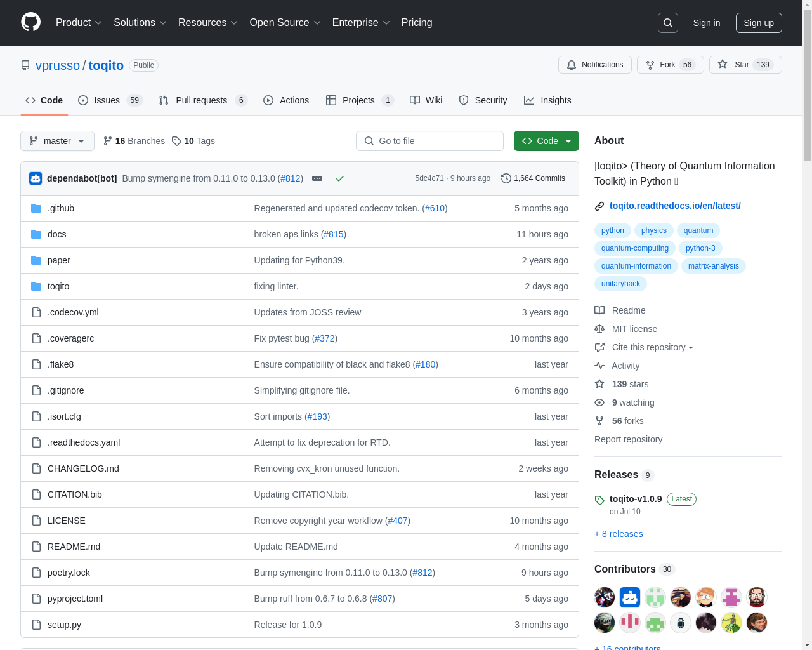The image size is (812, 650).
Task: Open the pyproject.toml file
Action: coord(75,599)
